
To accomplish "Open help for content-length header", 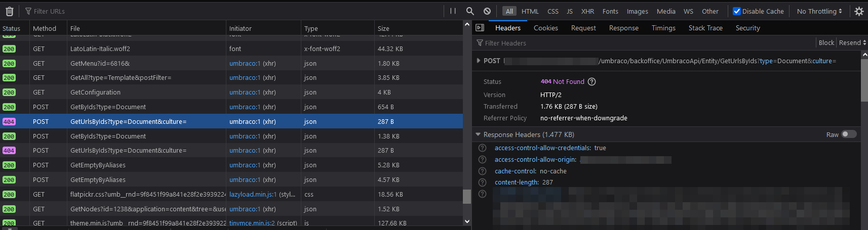I will [483, 182].
